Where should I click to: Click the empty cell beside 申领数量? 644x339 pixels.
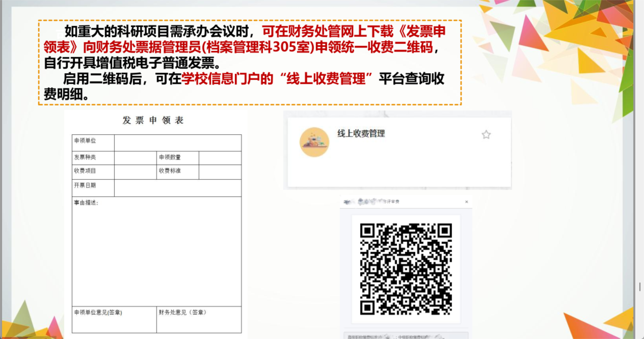point(220,158)
